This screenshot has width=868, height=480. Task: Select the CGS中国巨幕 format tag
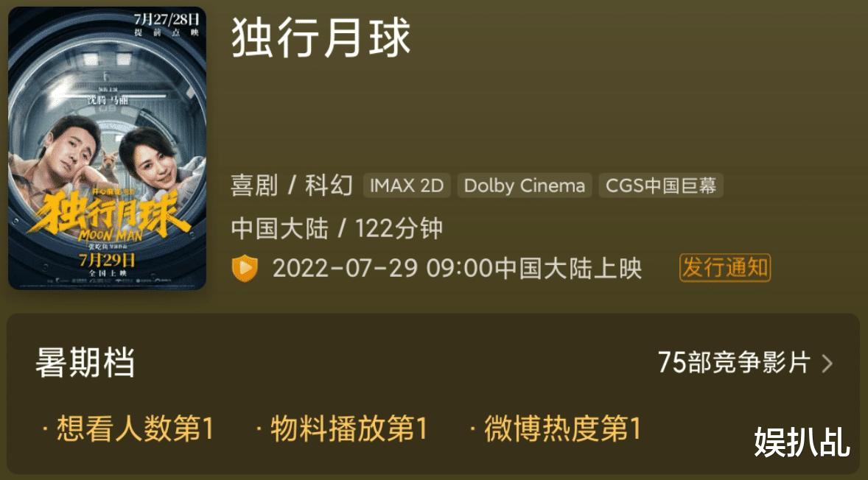click(x=661, y=186)
